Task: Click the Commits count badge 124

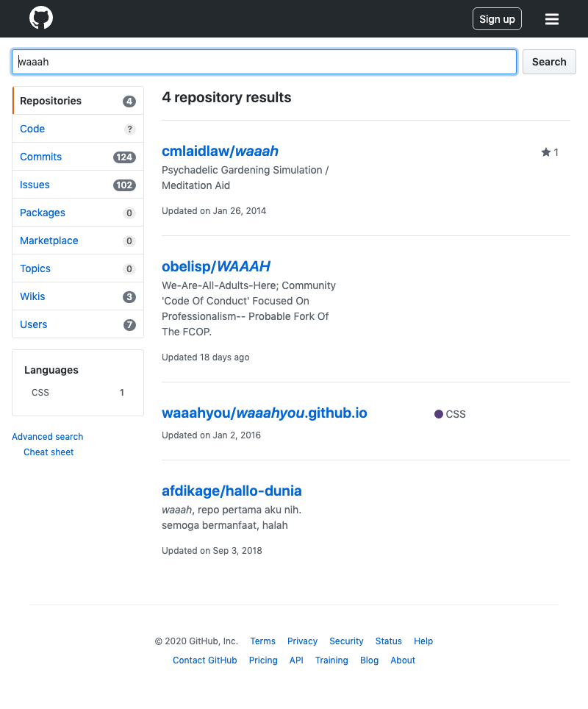Action: click(x=124, y=157)
